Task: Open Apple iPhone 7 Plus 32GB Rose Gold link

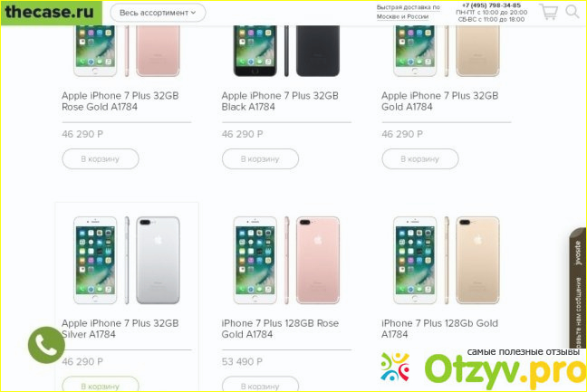Action: [120, 101]
